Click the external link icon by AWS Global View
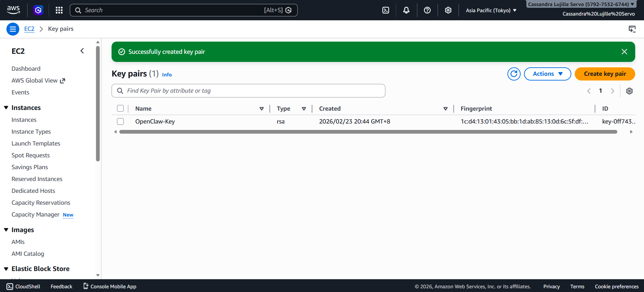This screenshot has width=644, height=292. click(x=63, y=81)
